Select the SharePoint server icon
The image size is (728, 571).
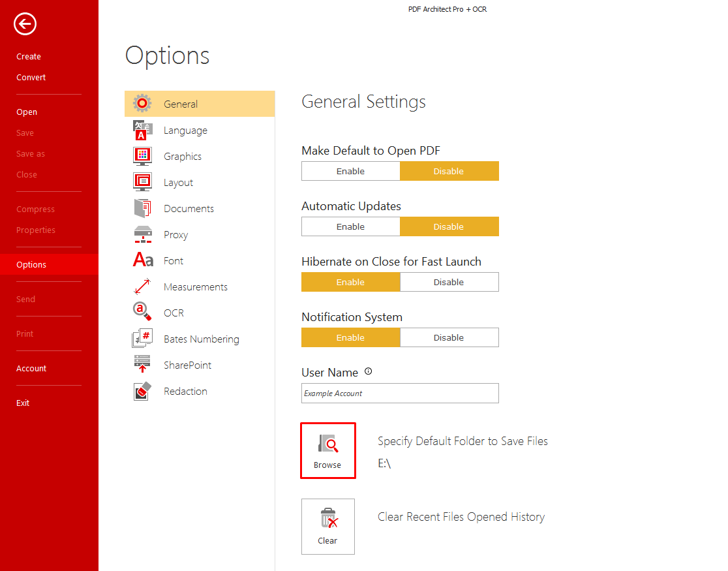point(142,363)
